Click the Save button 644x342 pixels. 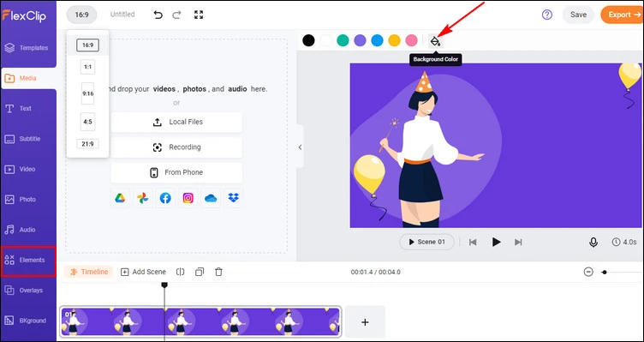[x=578, y=15]
